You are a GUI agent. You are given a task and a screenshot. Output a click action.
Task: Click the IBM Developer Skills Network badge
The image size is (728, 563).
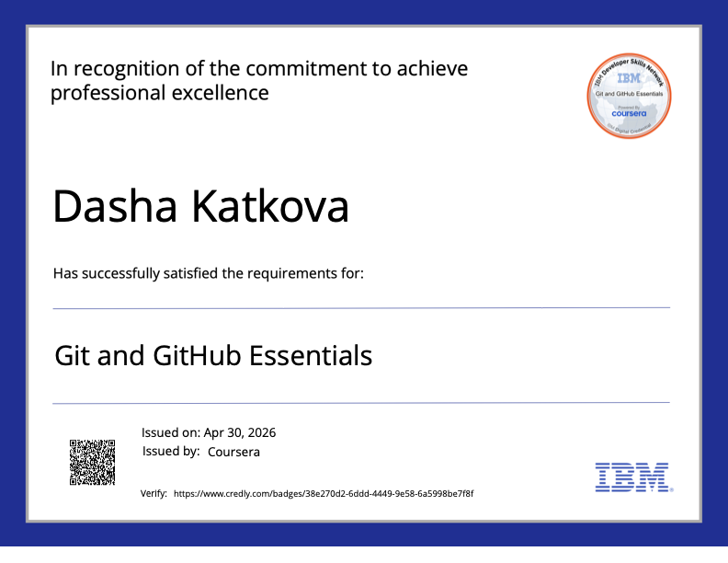[629, 96]
